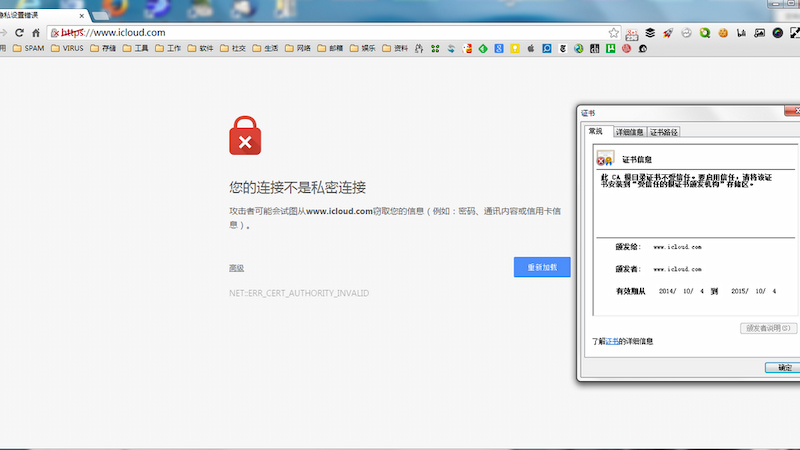This screenshot has width=800, height=450.
Task: Focus the address bar showing www.icloud.com
Action: (334, 33)
